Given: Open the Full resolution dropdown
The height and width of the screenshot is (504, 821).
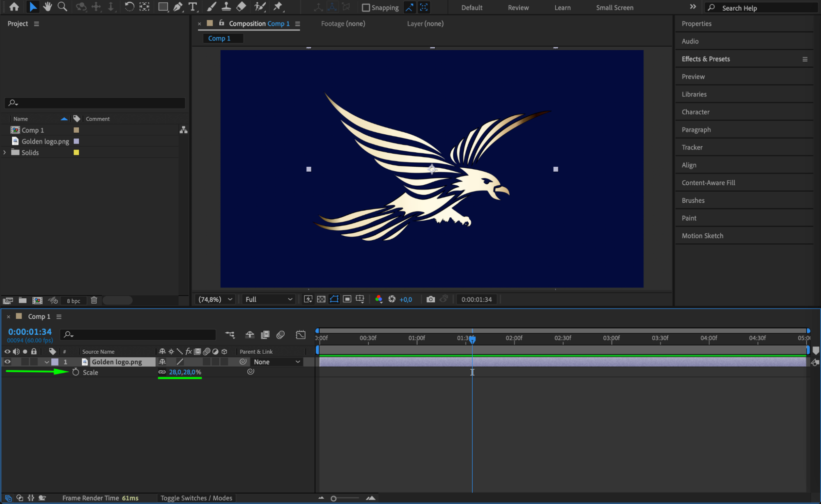Looking at the screenshot, I should click(x=269, y=299).
